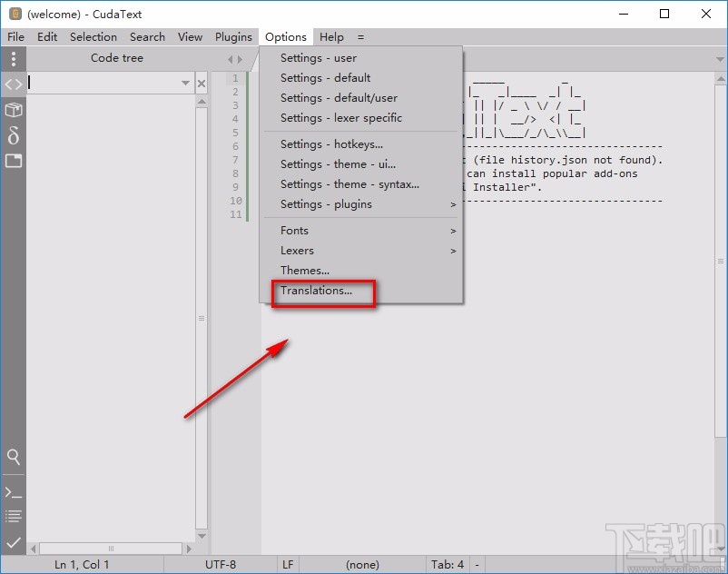This screenshot has height=574, width=728.
Task: Open the Project manager box icon
Action: tap(14, 110)
